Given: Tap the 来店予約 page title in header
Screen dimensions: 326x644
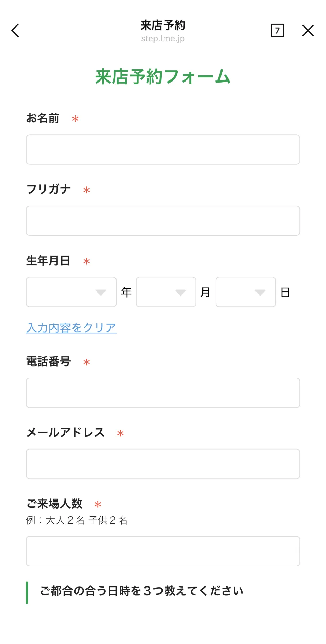Looking at the screenshot, I should click(x=163, y=25).
